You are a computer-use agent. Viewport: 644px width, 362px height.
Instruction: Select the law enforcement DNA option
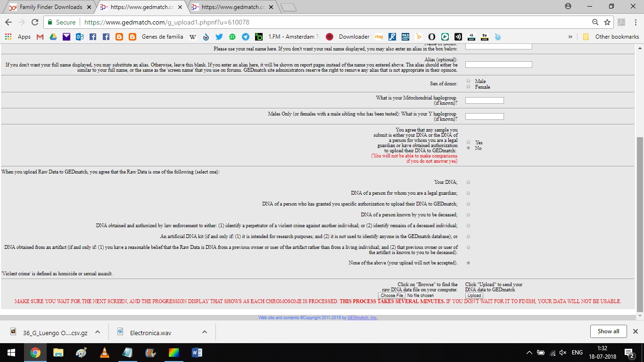(468, 225)
